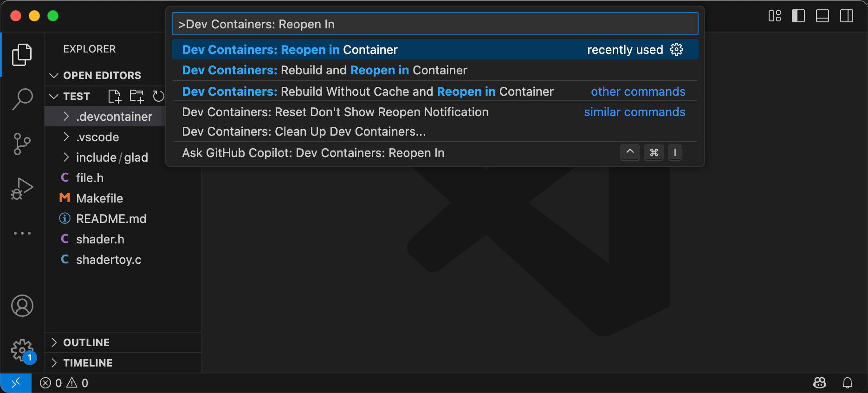The height and width of the screenshot is (393, 868).
Task: Toggle the secondary side bar
Action: tap(846, 16)
